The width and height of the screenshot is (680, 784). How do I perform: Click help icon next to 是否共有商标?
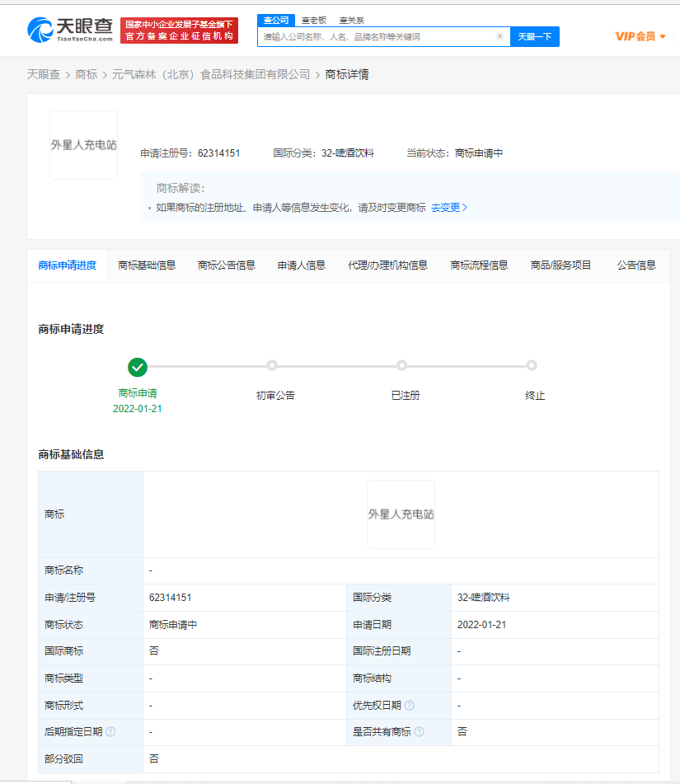tap(420, 731)
